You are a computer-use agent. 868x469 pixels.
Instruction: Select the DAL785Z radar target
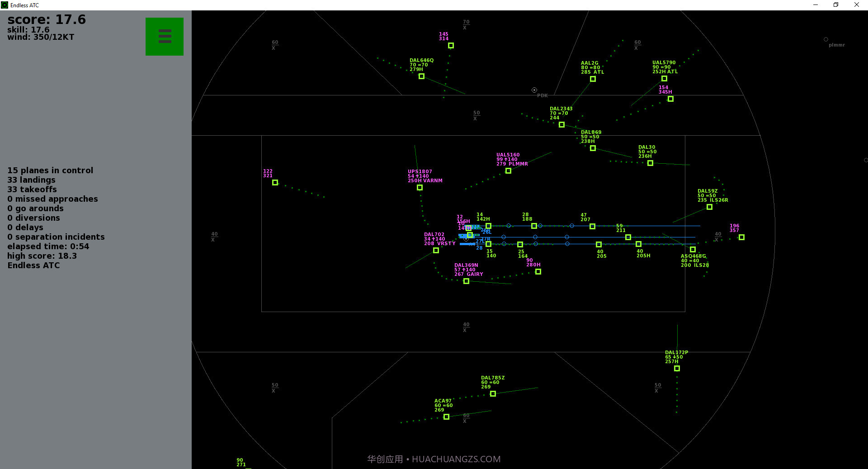click(493, 394)
